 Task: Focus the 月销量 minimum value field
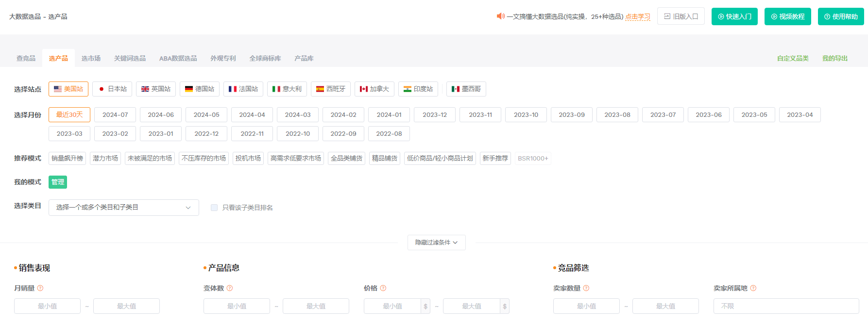(x=47, y=306)
